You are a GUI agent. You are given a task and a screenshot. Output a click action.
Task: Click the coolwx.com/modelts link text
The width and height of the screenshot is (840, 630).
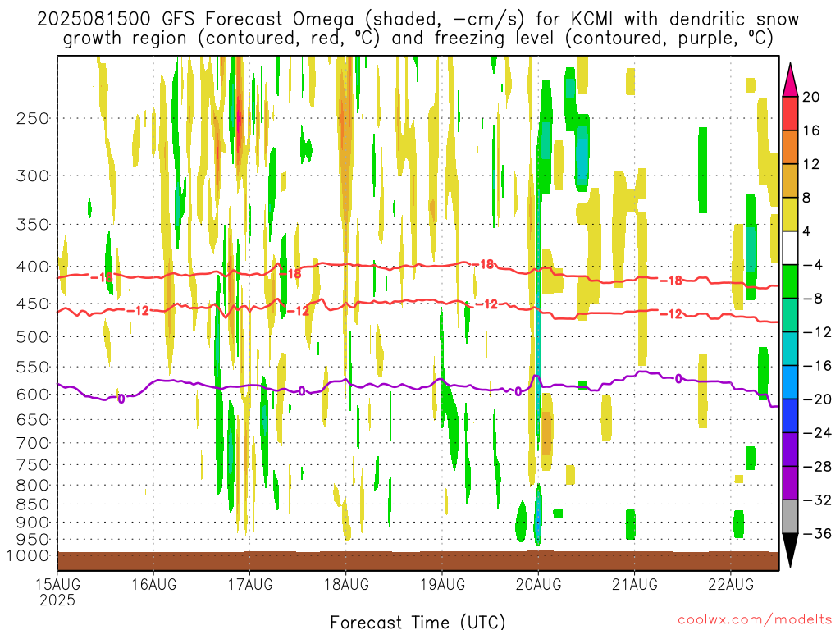(755, 620)
